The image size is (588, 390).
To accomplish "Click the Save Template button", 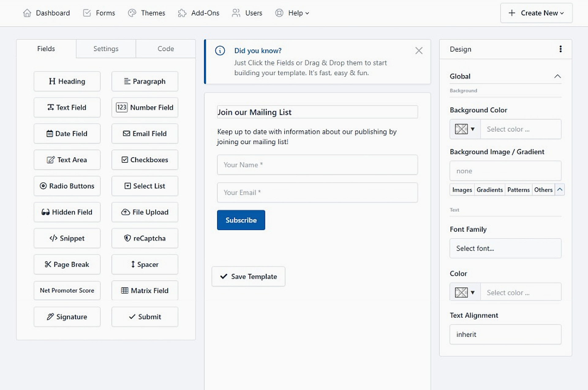I will [248, 277].
